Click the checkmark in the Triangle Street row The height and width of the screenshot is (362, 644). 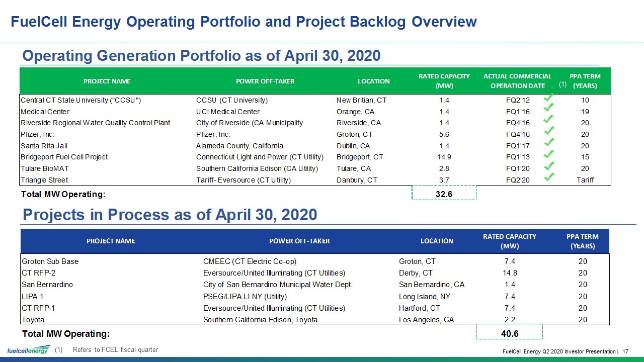(x=550, y=176)
